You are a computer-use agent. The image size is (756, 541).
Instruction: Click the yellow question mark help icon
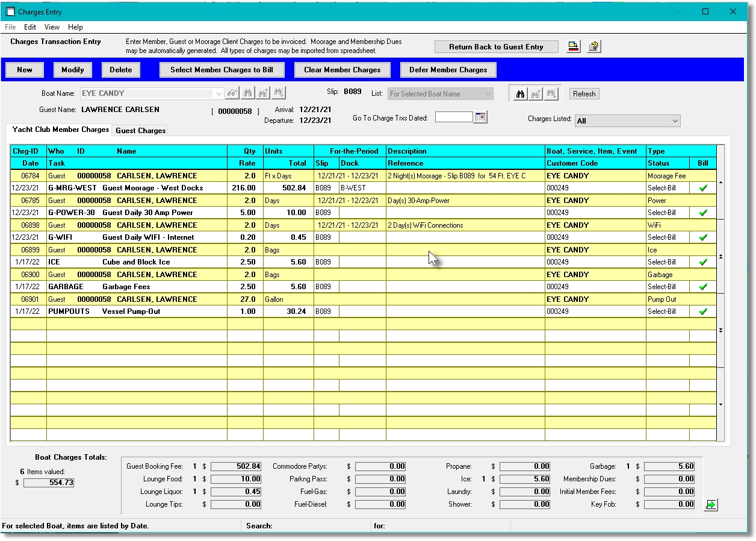click(594, 47)
